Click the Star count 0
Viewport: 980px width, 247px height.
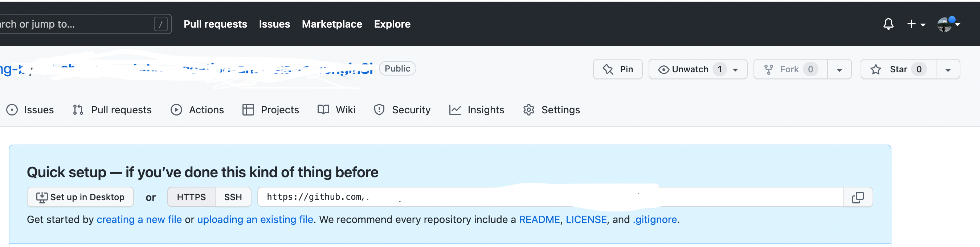pyautogui.click(x=919, y=69)
